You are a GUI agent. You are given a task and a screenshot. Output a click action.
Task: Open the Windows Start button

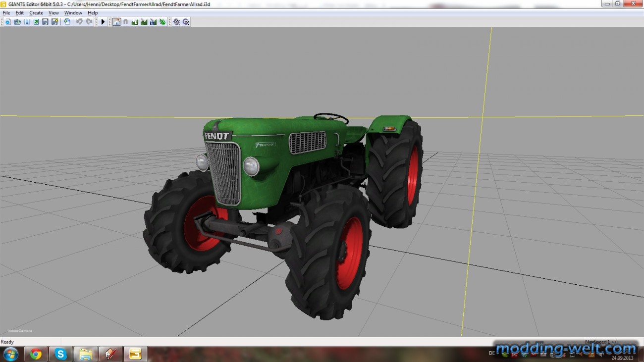10,354
